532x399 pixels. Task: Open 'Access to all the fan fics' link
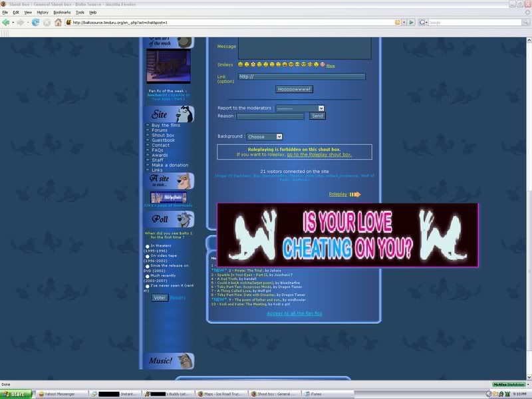[295, 313]
